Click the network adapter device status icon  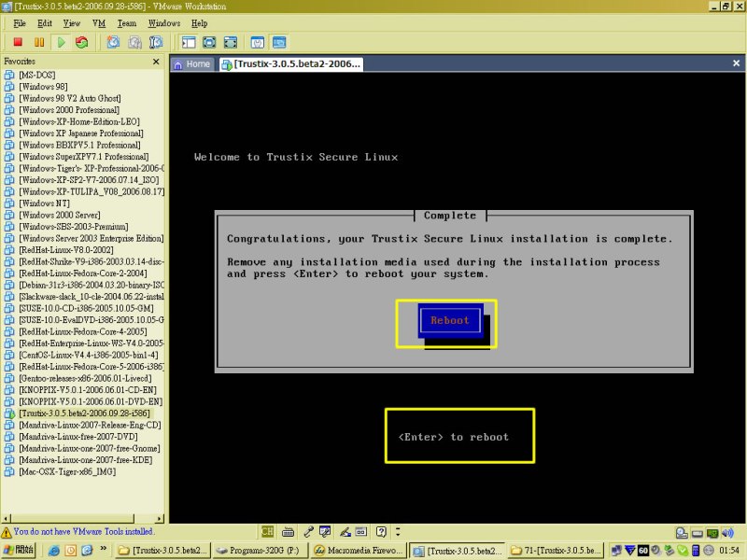pyautogui.click(x=712, y=533)
